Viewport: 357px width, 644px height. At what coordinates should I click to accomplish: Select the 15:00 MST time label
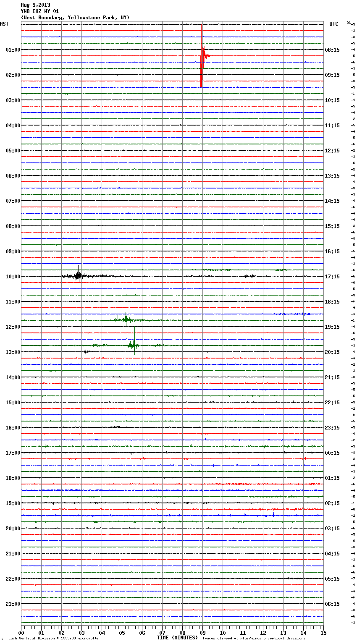click(x=13, y=403)
